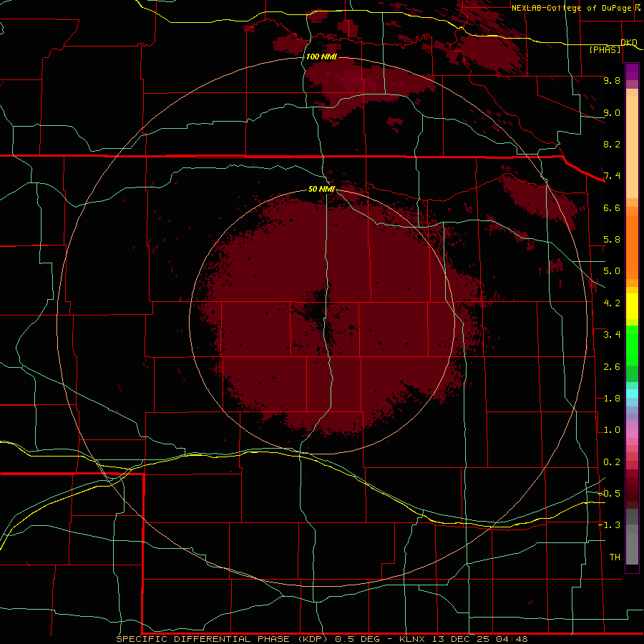Click the 6.6 value on color scale
The width and height of the screenshot is (644, 644).
612,208
